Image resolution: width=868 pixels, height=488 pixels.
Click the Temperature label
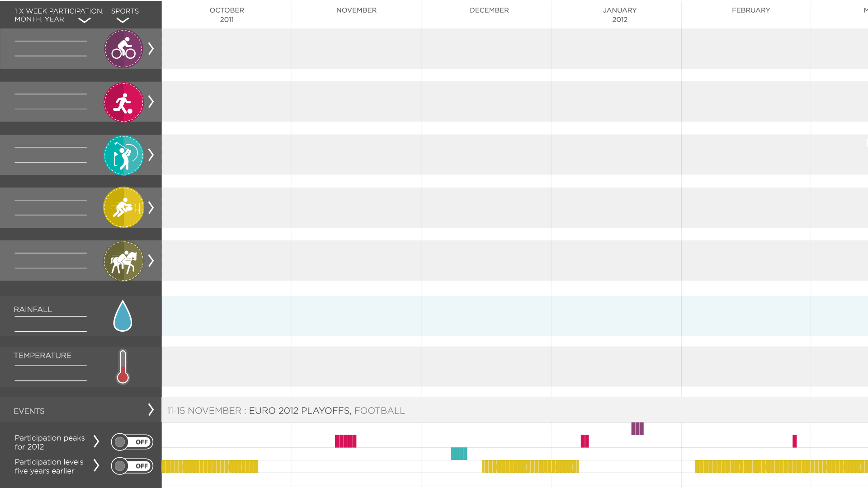click(x=42, y=356)
